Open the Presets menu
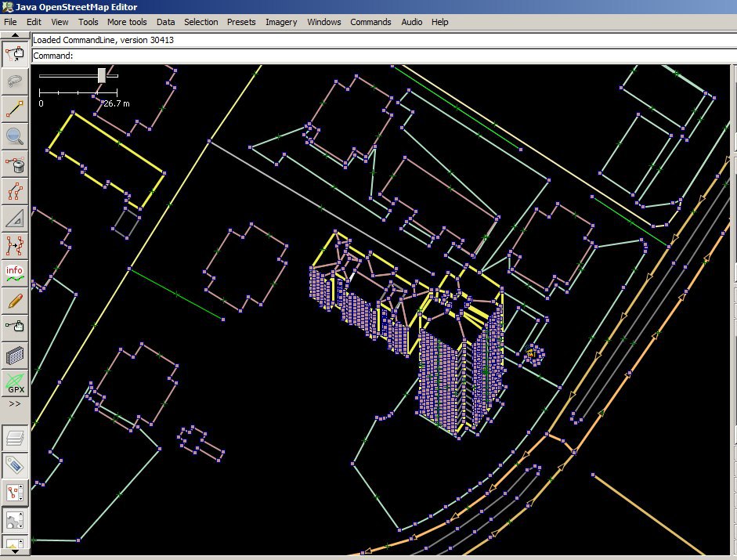 241,22
